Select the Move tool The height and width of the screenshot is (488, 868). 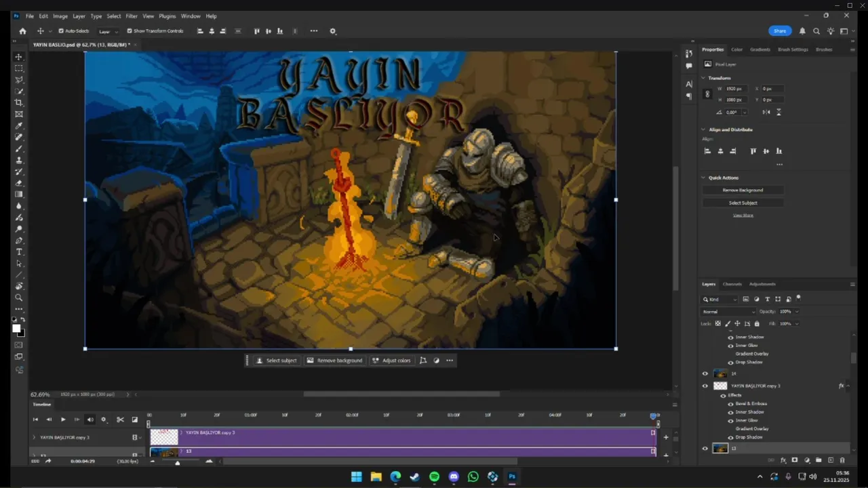point(19,57)
